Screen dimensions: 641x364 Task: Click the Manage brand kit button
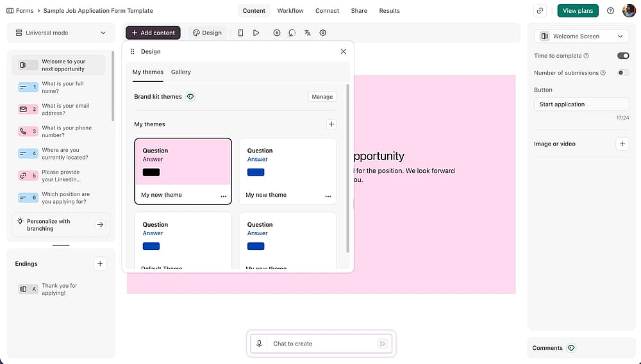(322, 97)
